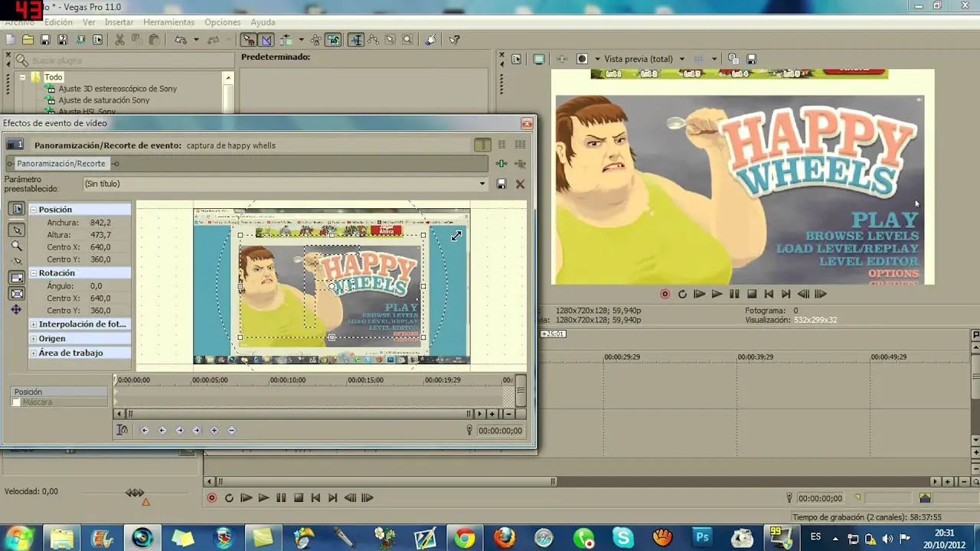Click the plug-in chain icon in effects dialog
Screen dimensions: 980x551
pos(501,164)
